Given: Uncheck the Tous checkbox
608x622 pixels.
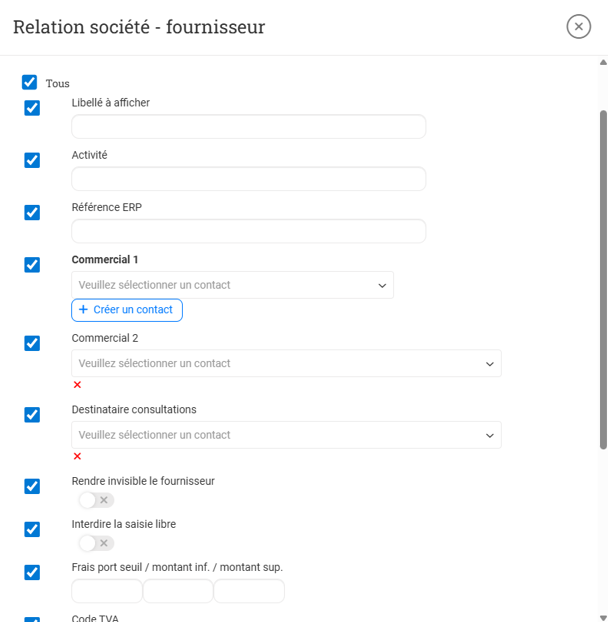Looking at the screenshot, I should click(x=30, y=83).
